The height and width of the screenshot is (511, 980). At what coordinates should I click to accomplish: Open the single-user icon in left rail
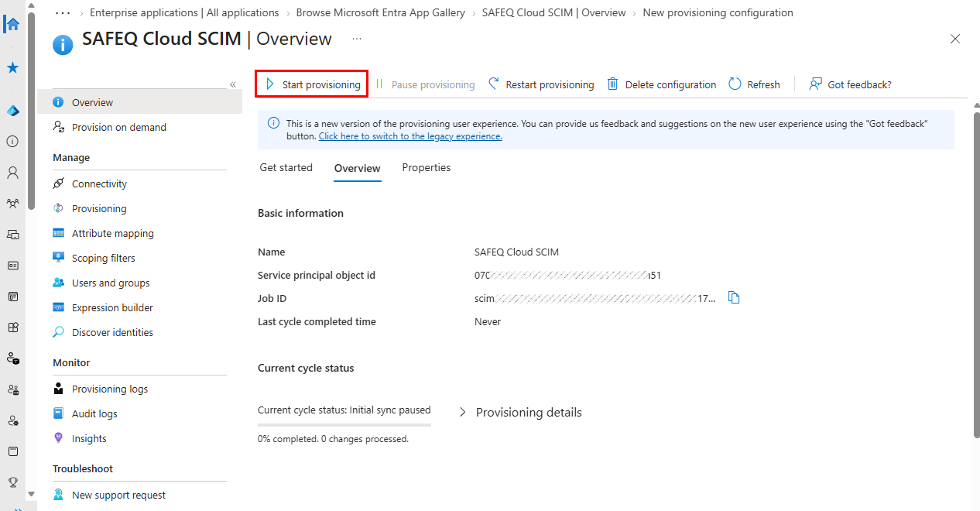[12, 173]
